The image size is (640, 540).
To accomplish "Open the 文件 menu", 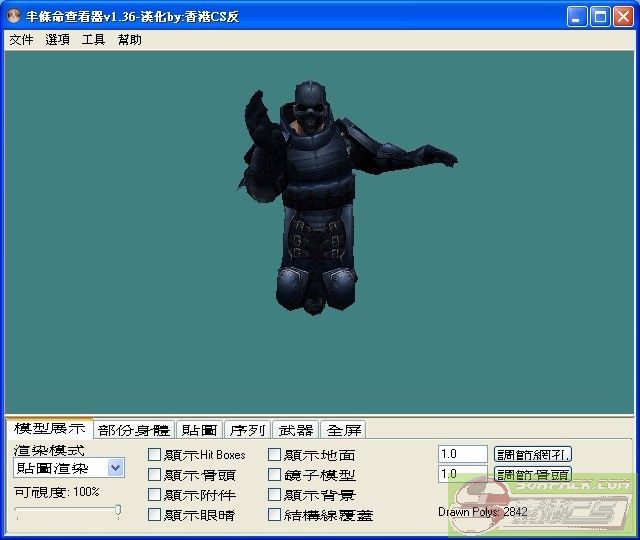I will (21, 40).
